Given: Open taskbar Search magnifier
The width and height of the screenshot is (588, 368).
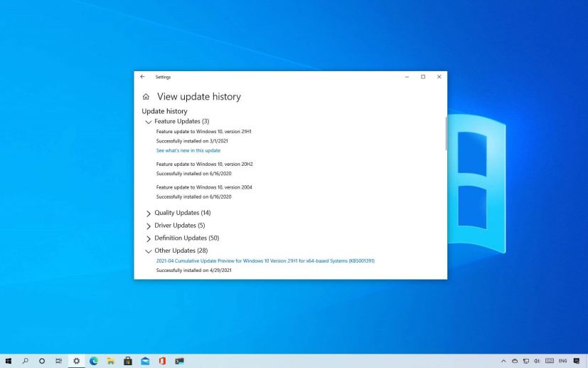Looking at the screenshot, I should (x=25, y=361).
